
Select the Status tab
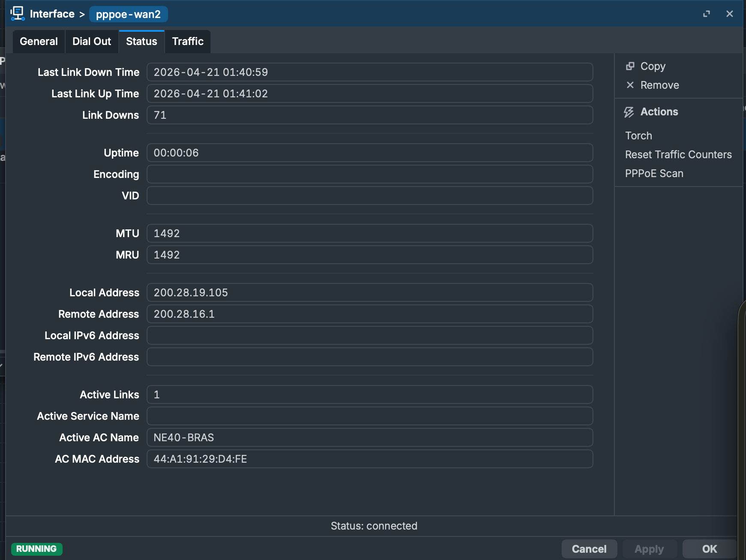(141, 42)
